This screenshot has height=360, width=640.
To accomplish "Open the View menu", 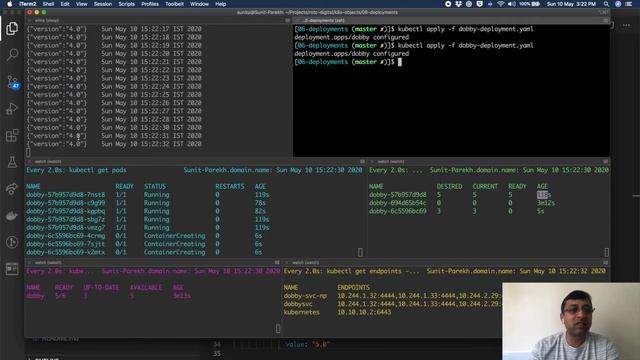I will pos(82,4).
